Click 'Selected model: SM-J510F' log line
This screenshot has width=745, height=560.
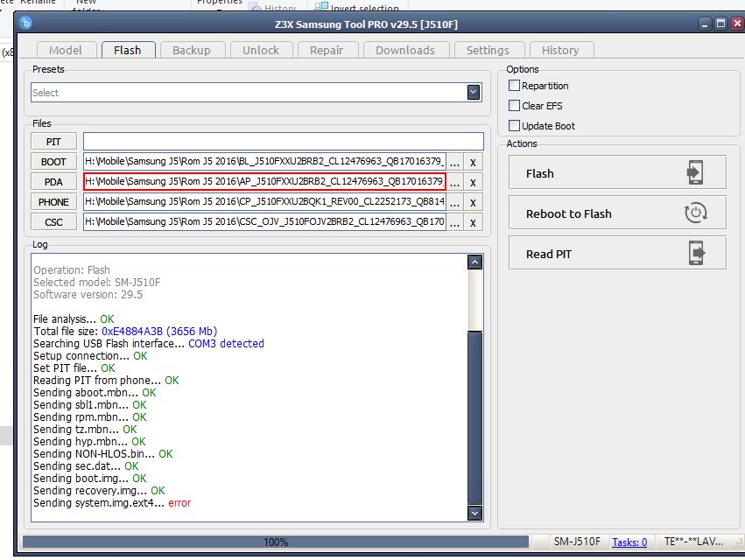(x=97, y=282)
